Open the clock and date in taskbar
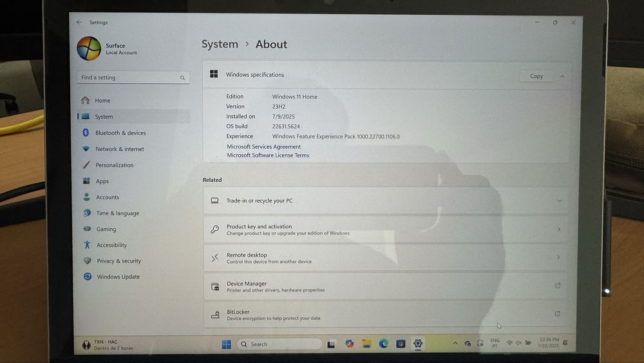The height and width of the screenshot is (363, 644). 549,342
